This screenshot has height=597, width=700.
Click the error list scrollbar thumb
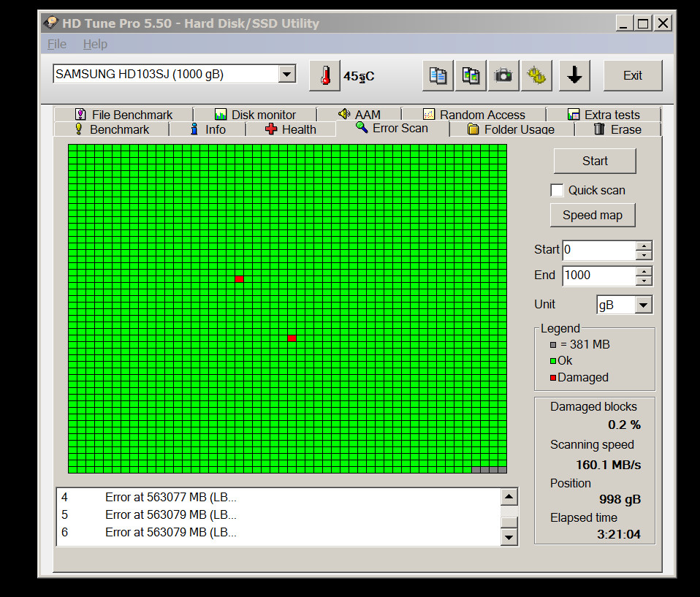click(509, 522)
